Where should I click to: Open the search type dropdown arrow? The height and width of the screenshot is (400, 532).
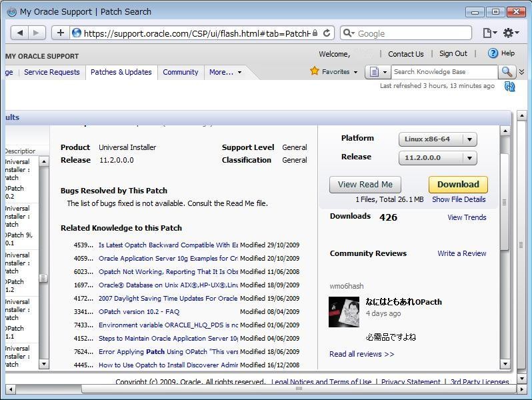point(385,72)
